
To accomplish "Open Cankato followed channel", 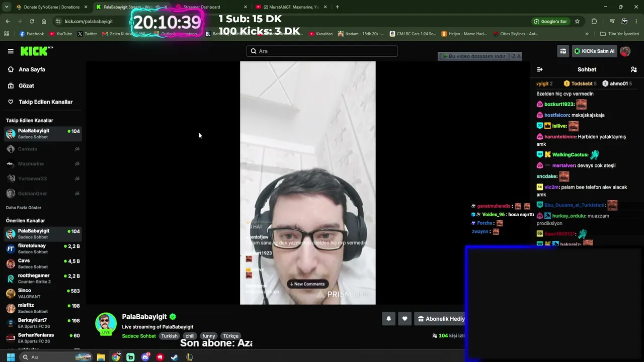I will pos(42,149).
